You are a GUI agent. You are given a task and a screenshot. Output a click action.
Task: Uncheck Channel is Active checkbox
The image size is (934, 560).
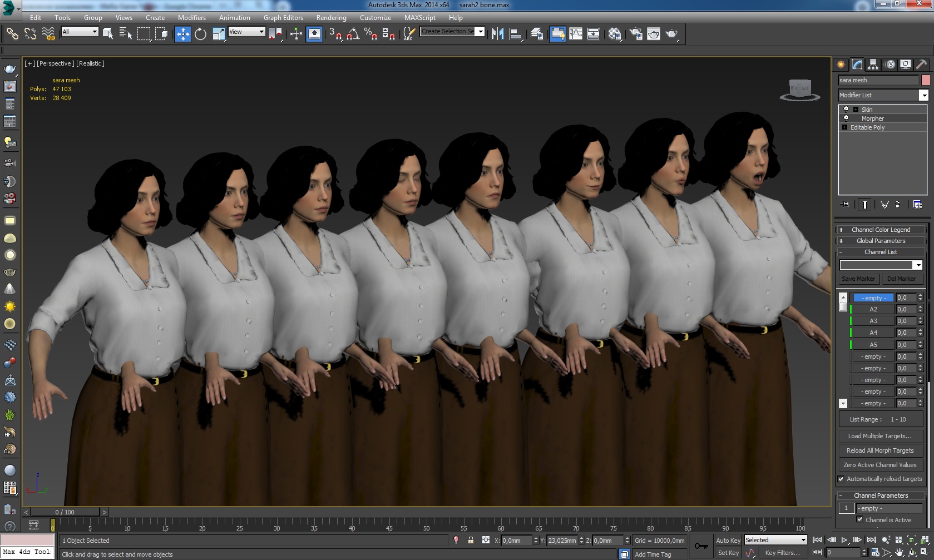pyautogui.click(x=859, y=519)
